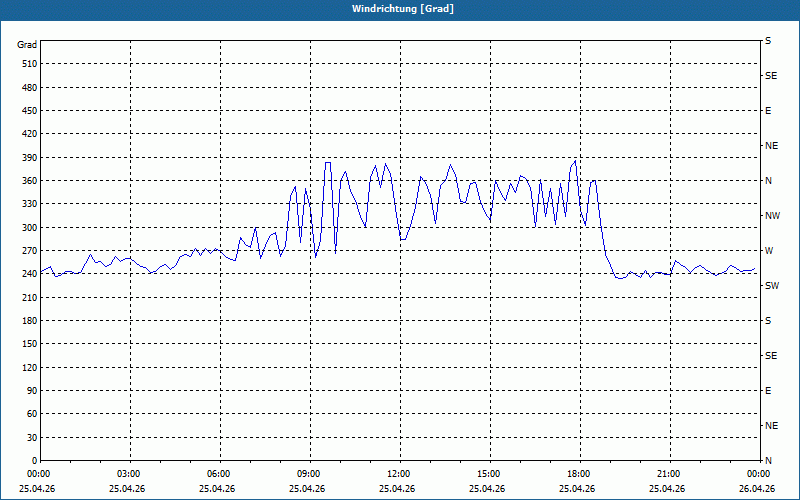Select the 00:00 time above 26.04.26
Image resolution: width=800 pixels, height=500 pixels.
click(758, 474)
